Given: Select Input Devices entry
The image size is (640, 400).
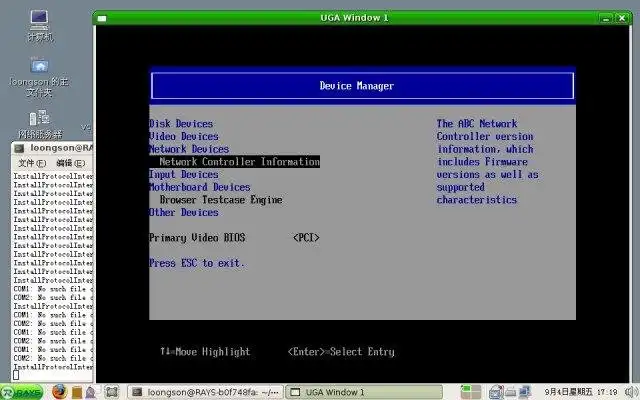Looking at the screenshot, I should pos(184,174).
